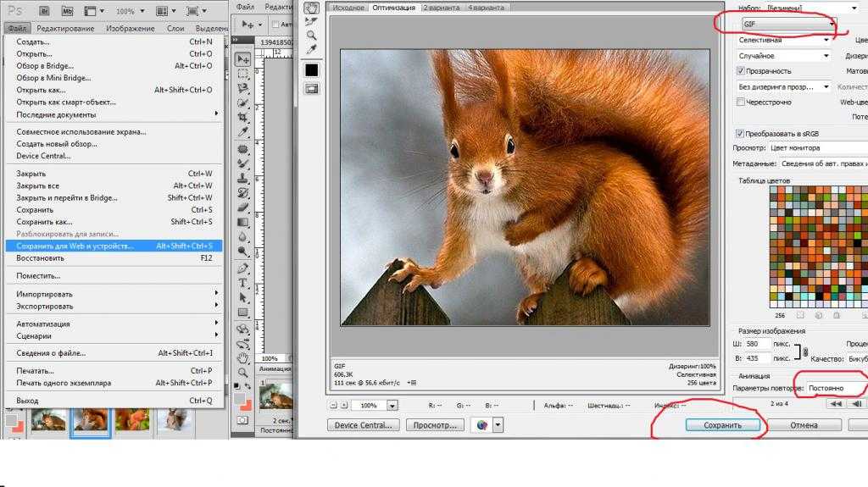The image size is (868, 487).
Task: Open the Случайное dither method dropdown
Action: (x=783, y=56)
